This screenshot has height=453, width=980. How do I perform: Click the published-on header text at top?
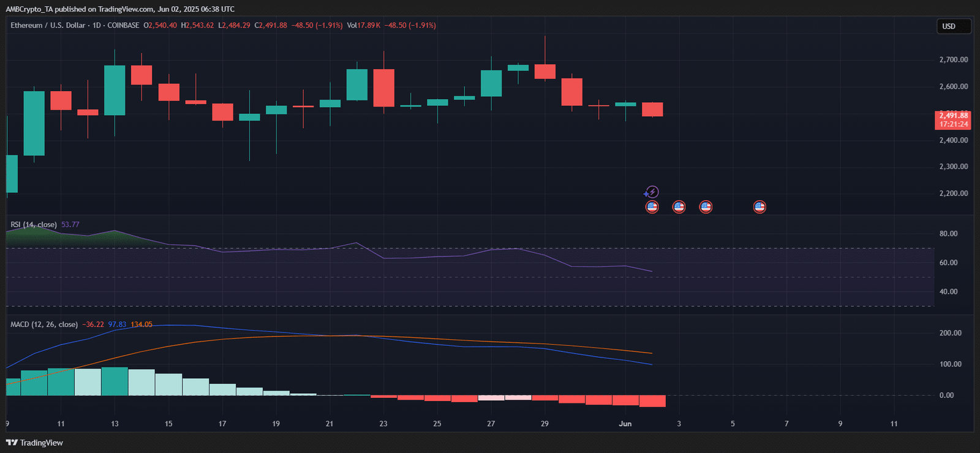(x=120, y=9)
